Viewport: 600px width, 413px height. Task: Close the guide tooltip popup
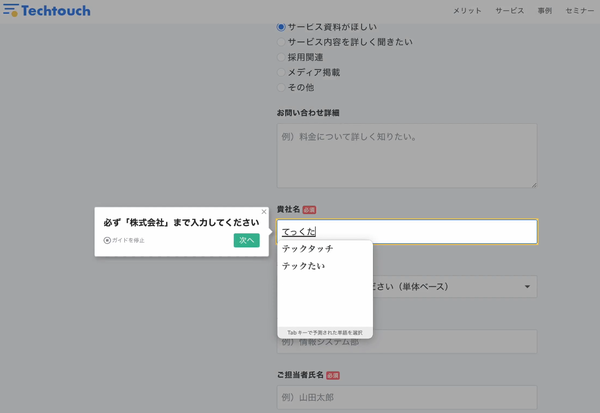click(x=264, y=212)
